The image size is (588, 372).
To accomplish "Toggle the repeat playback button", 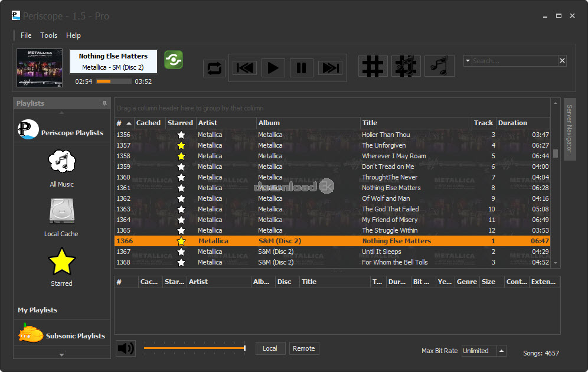I will click(214, 68).
